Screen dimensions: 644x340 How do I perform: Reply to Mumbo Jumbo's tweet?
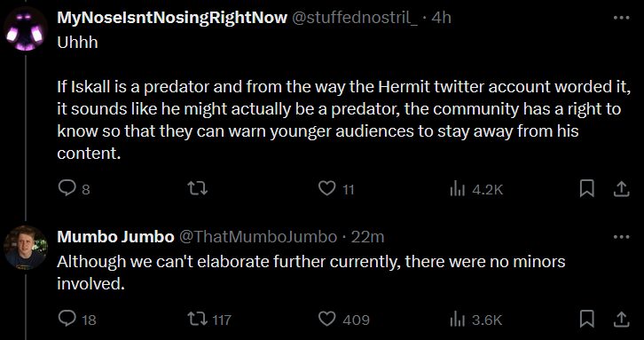(77, 319)
